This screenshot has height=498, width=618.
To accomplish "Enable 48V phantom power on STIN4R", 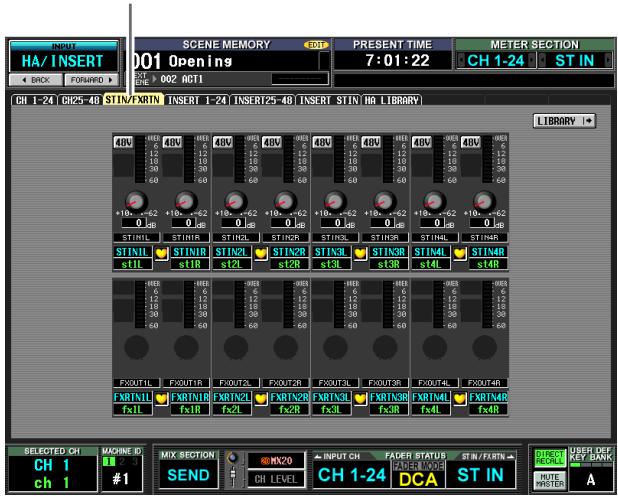I will coord(471,142).
